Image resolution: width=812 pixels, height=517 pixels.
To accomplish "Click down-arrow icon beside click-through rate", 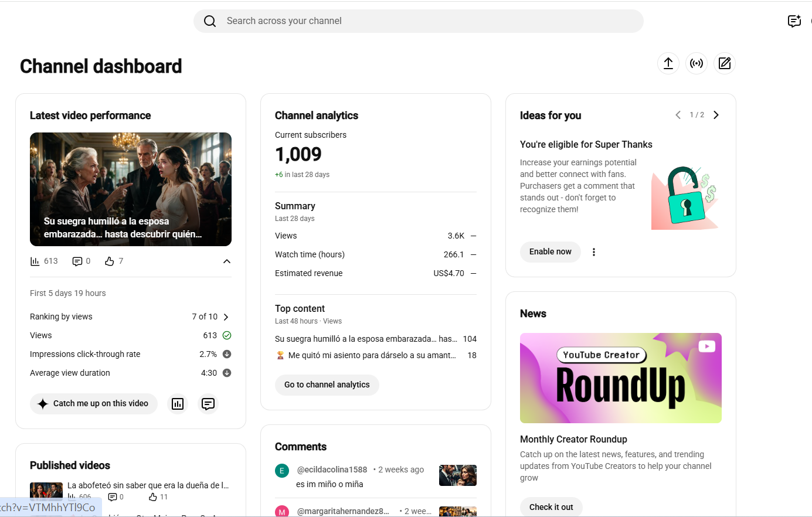I will pos(227,354).
